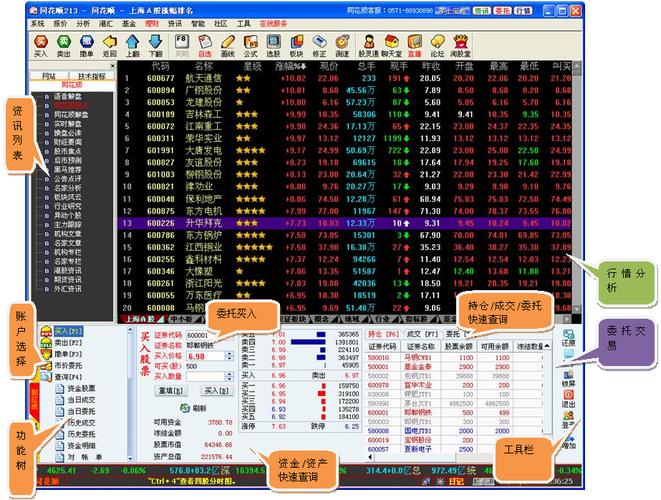Click the 刷新 refresh icon in order panel

(x=185, y=408)
